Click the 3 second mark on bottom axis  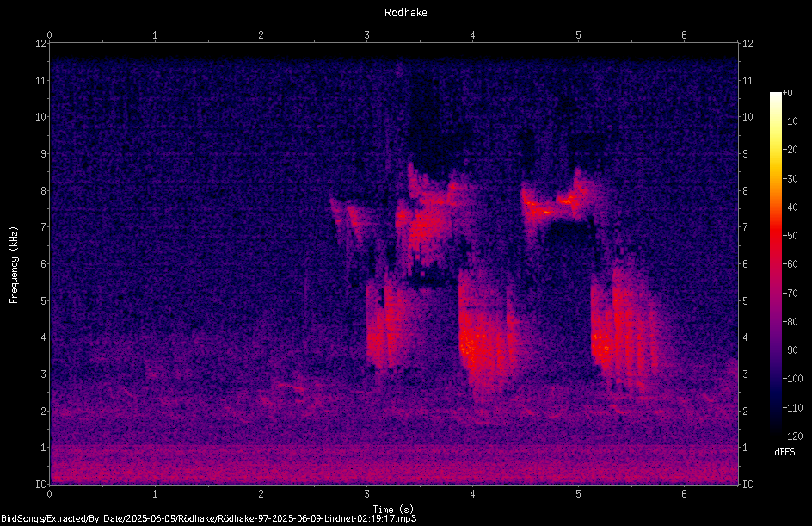(x=366, y=494)
